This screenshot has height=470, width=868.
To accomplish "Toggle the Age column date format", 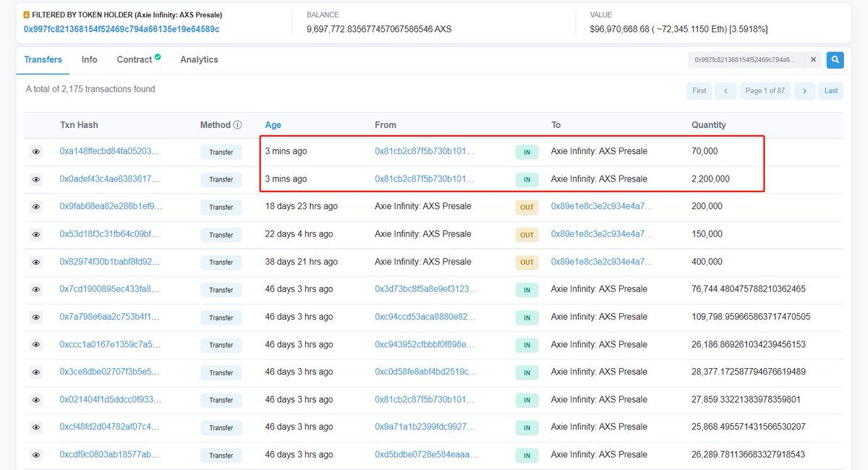I will [273, 125].
